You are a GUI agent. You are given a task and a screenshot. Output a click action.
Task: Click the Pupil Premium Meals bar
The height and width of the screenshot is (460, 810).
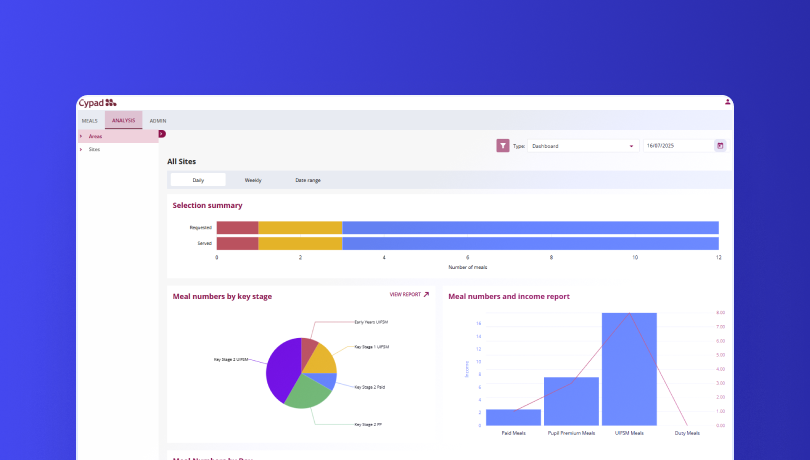[x=571, y=401]
